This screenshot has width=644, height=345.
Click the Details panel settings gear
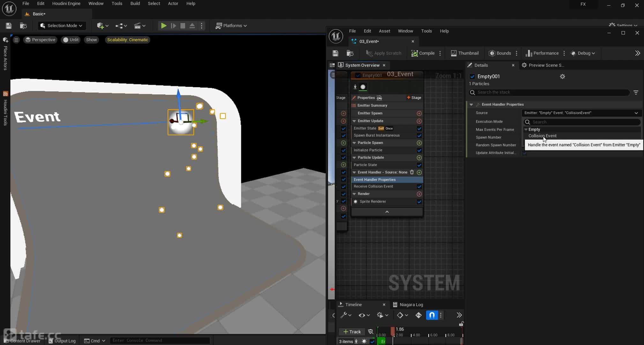562,76
